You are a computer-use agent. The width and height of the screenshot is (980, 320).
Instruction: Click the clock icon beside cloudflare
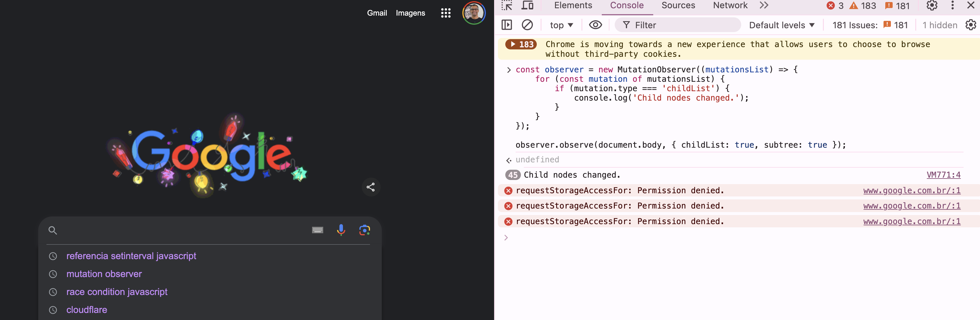point(53,310)
